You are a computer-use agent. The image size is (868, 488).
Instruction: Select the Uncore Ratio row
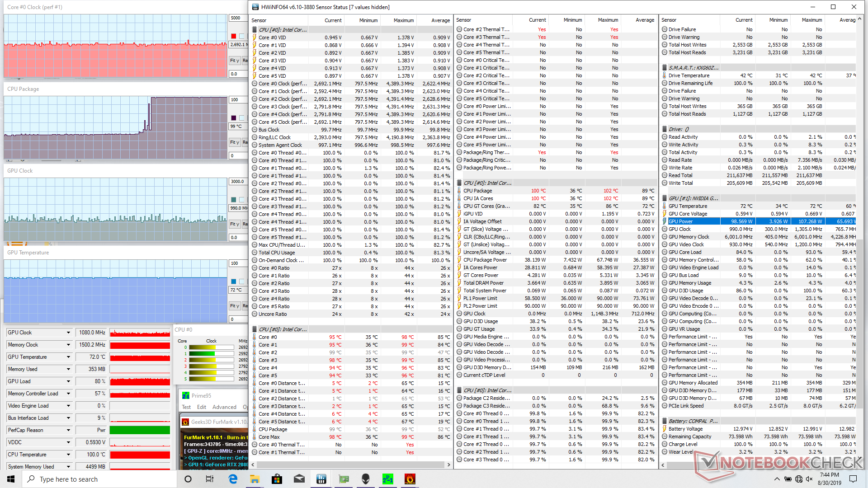pyautogui.click(x=351, y=314)
